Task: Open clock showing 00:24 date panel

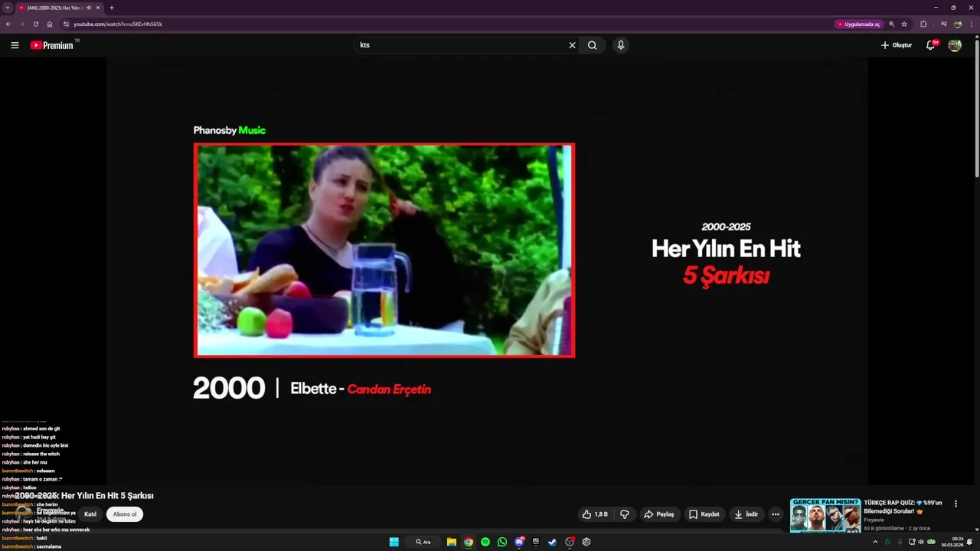Action: (952, 542)
